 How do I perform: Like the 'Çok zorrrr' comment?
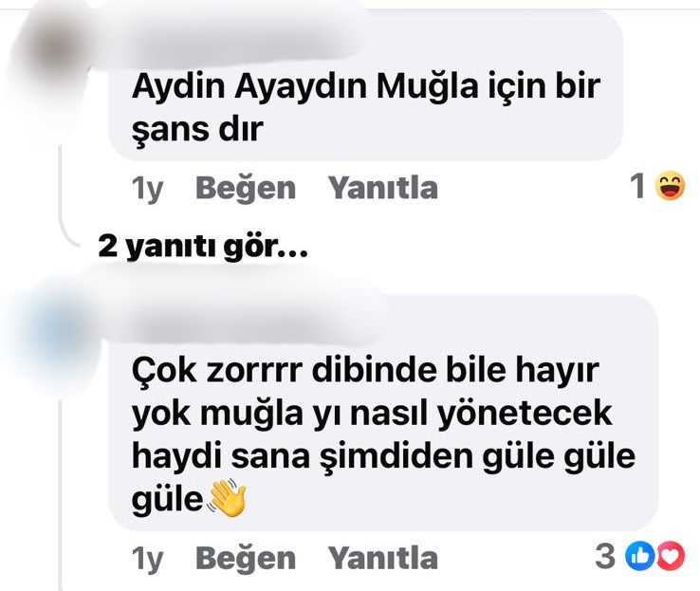[x=246, y=559]
